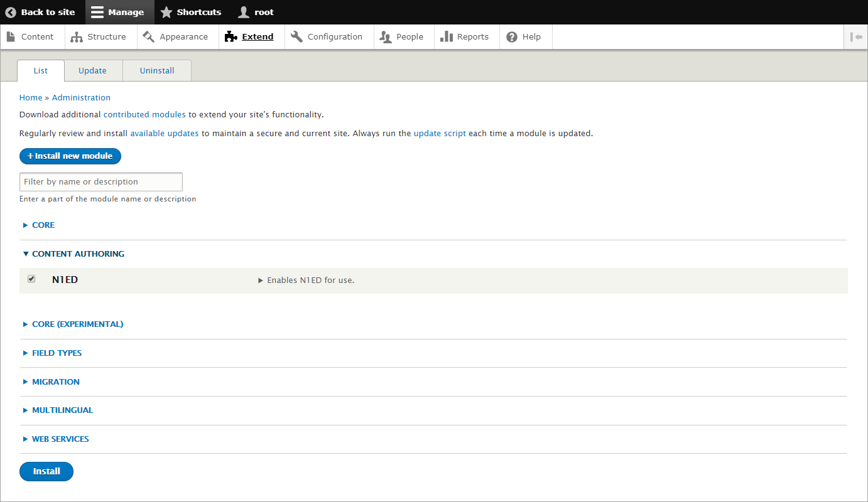Open the Extend menu label
This screenshot has width=868, height=502.
point(258,37)
